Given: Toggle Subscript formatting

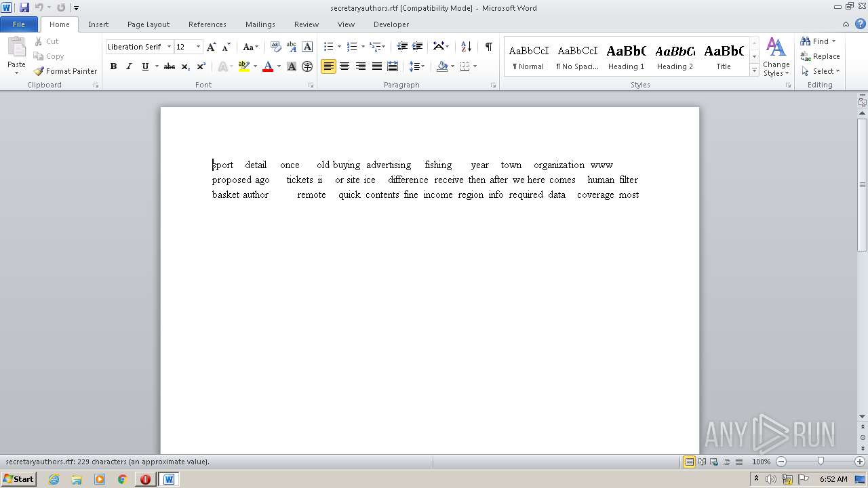Looking at the screenshot, I should (x=185, y=66).
